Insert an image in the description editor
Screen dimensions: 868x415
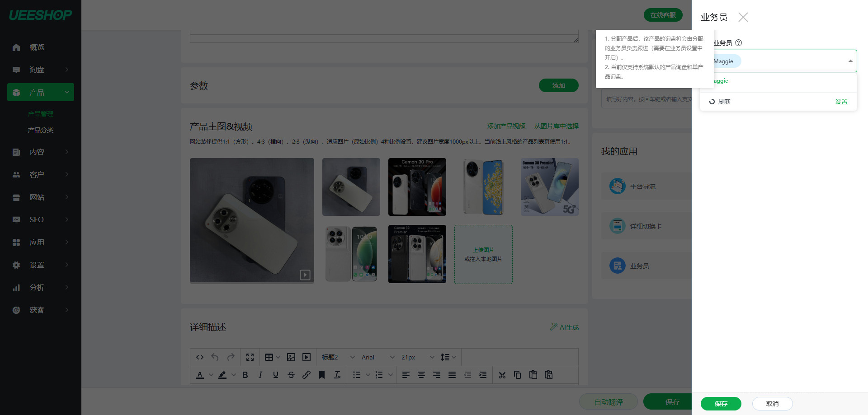pyautogui.click(x=291, y=357)
